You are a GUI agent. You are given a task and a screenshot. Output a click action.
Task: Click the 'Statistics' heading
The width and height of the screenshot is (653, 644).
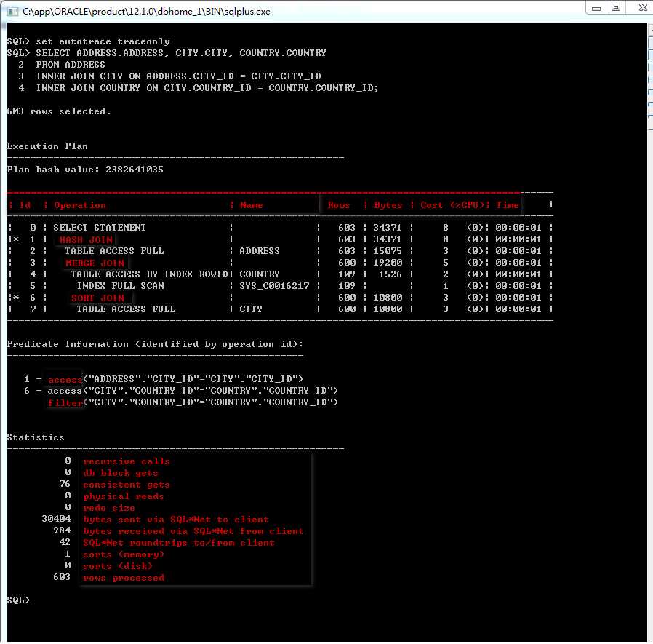(x=36, y=437)
